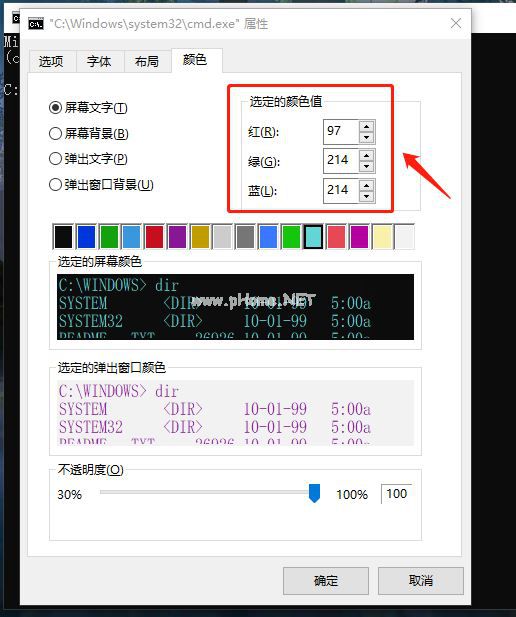Click the opacity slider handle
This screenshot has height=617, width=516.
click(314, 493)
